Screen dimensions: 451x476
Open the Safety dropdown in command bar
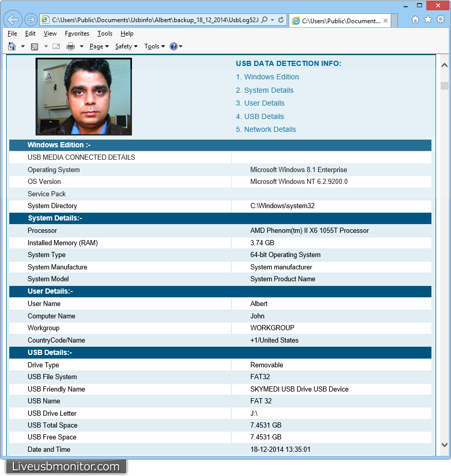pyautogui.click(x=126, y=46)
